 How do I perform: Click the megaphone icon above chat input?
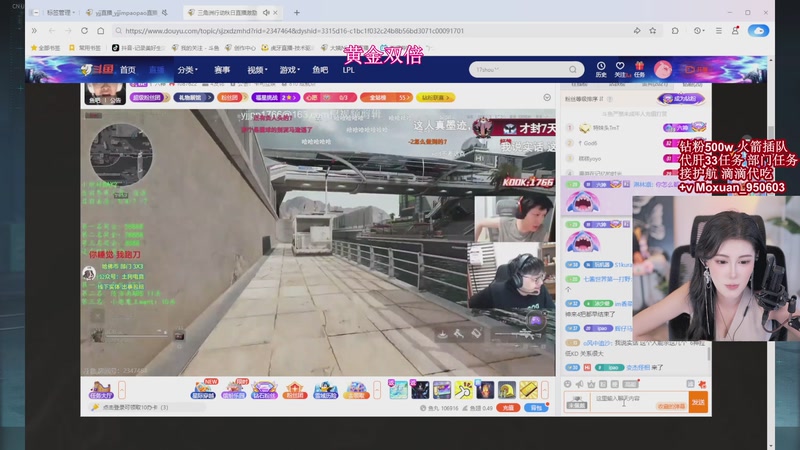579,384
